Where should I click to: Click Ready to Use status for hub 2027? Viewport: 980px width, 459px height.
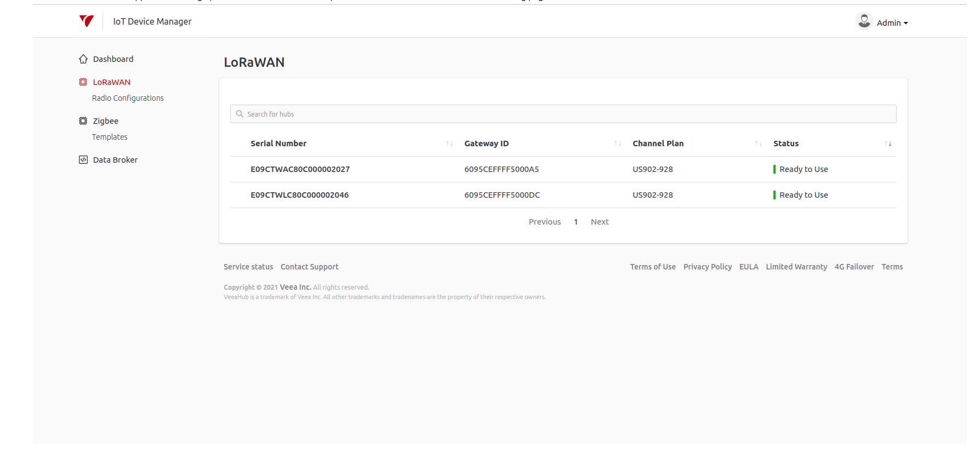(x=804, y=169)
